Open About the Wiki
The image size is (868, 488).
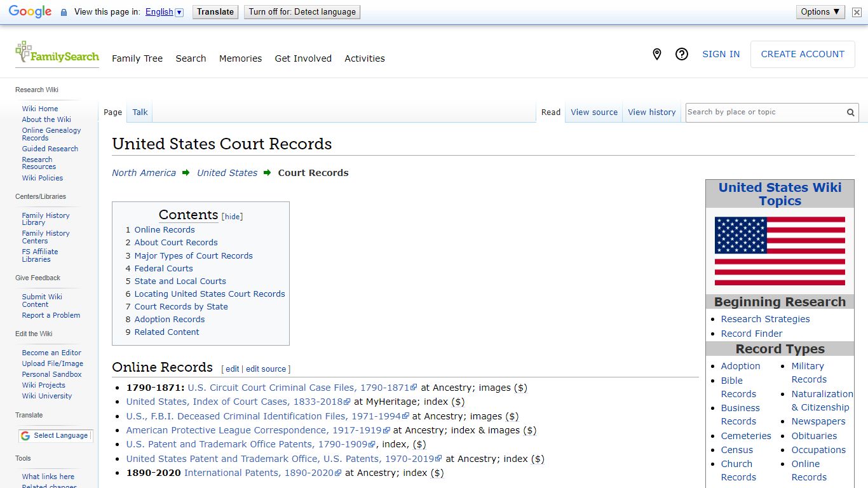tap(46, 119)
